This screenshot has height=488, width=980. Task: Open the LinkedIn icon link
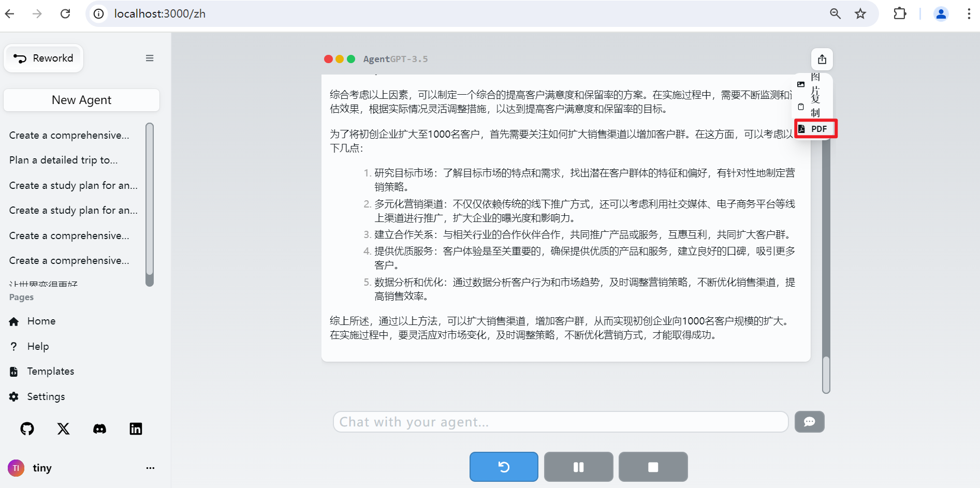136,428
